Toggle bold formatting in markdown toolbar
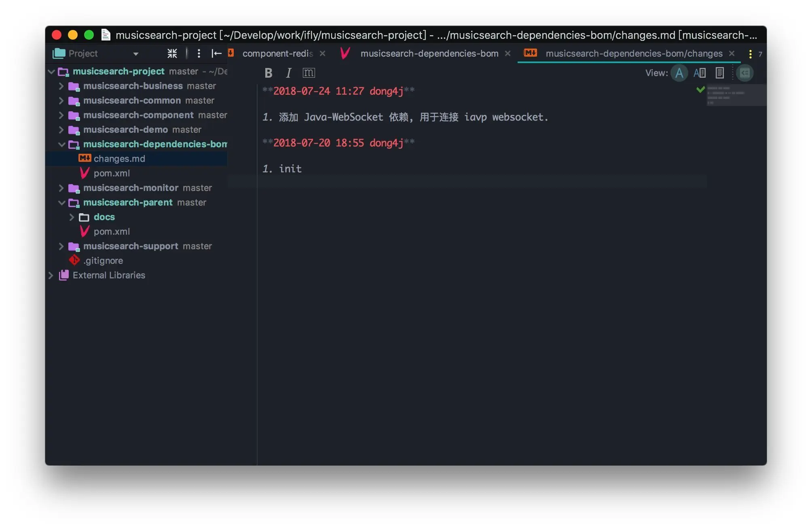 point(268,73)
